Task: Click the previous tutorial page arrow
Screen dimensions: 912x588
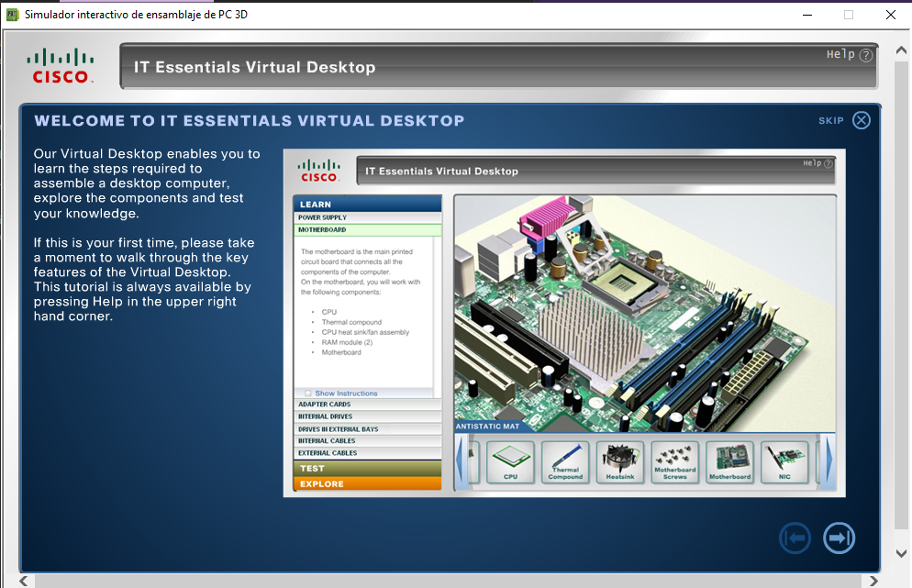Action: tap(795, 538)
